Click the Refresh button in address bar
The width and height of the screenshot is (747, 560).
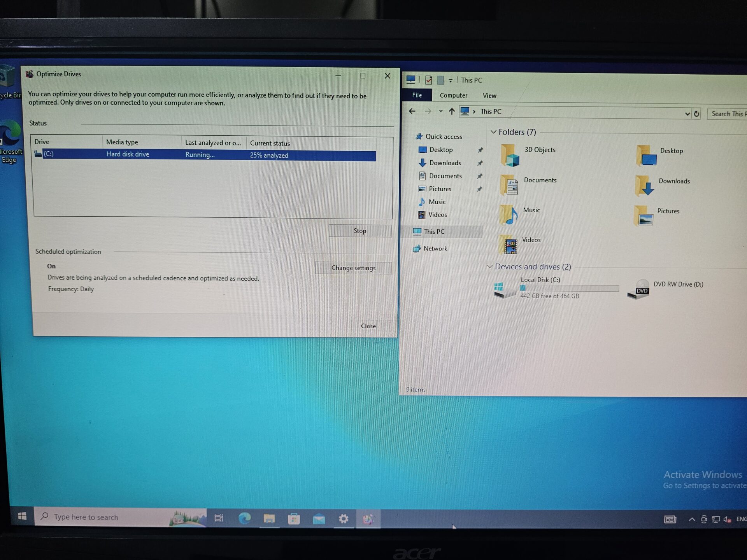pos(696,114)
